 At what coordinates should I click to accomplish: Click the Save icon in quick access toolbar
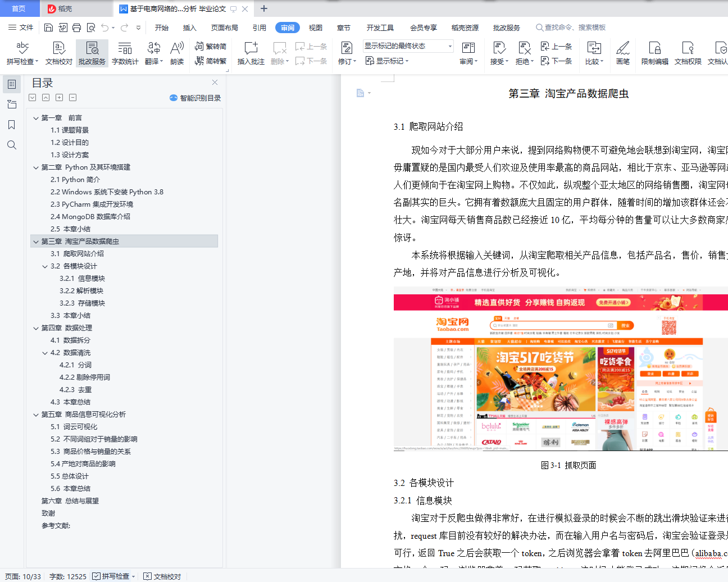click(48, 28)
